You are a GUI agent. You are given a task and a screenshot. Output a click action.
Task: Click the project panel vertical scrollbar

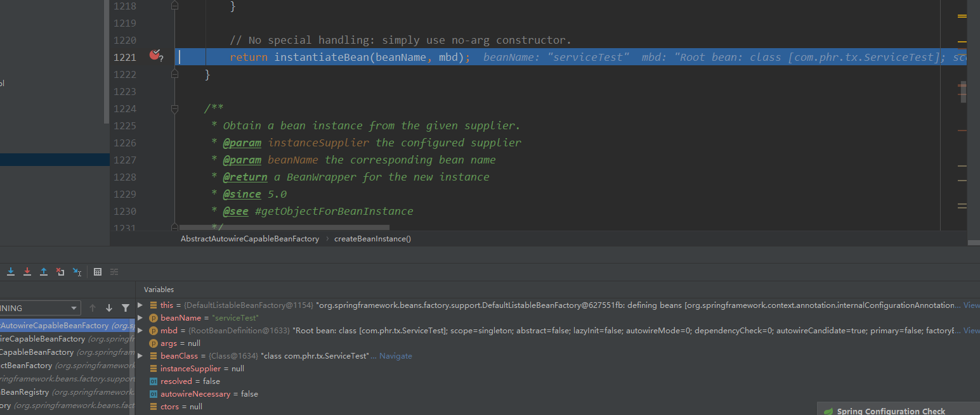106,61
